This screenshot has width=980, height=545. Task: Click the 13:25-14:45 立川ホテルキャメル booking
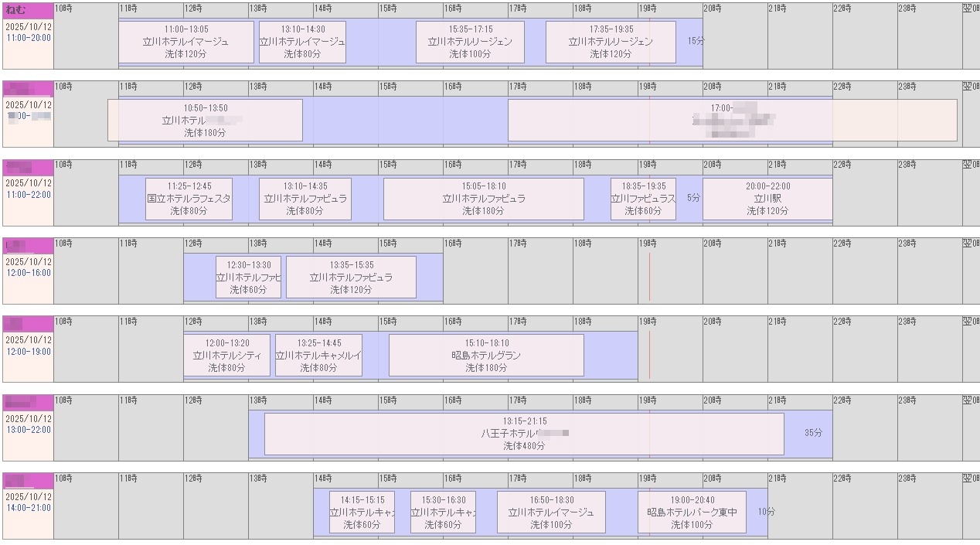[x=318, y=356]
